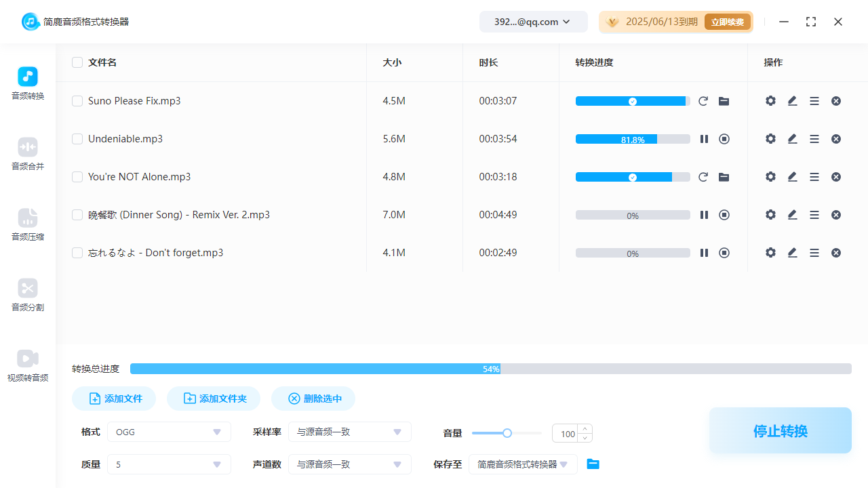Remove 忘れるなよ - Don't forget.mp3 from list
868x488 pixels.
(x=836, y=253)
